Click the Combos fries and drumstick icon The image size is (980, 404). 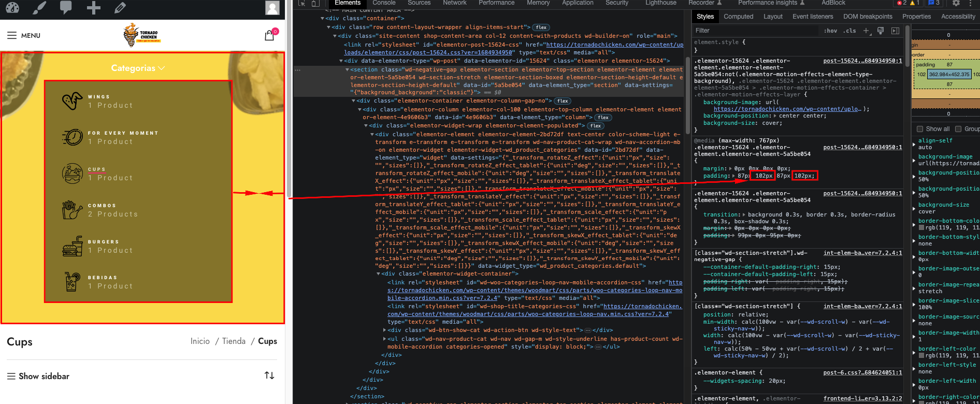[73, 210]
